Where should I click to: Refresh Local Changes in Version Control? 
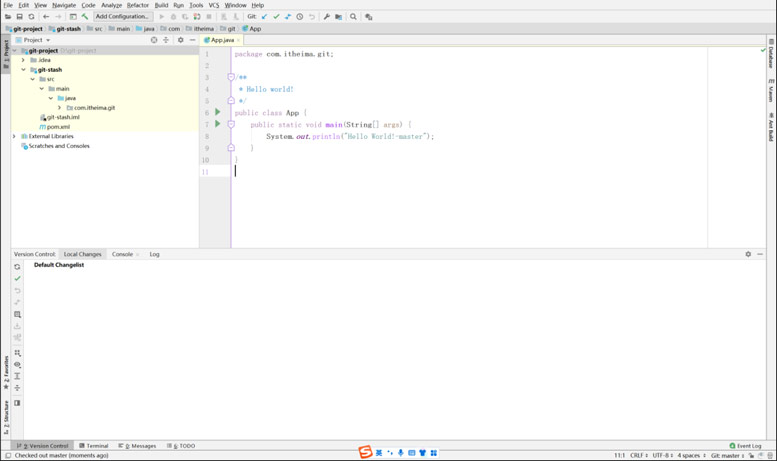pyautogui.click(x=17, y=267)
